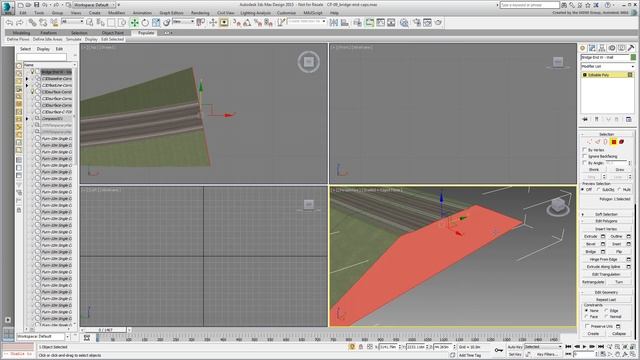
Task: Expand the Soft Selection rollout
Action: pos(606,214)
